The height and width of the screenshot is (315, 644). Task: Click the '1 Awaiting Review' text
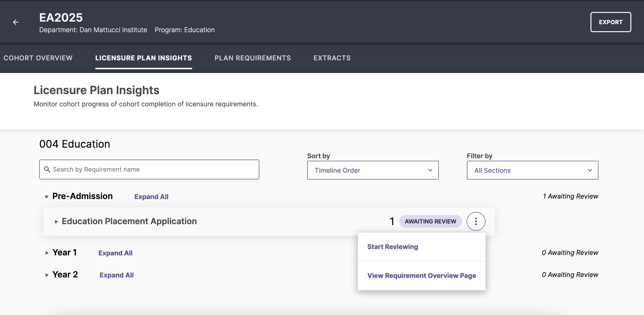[x=570, y=196]
